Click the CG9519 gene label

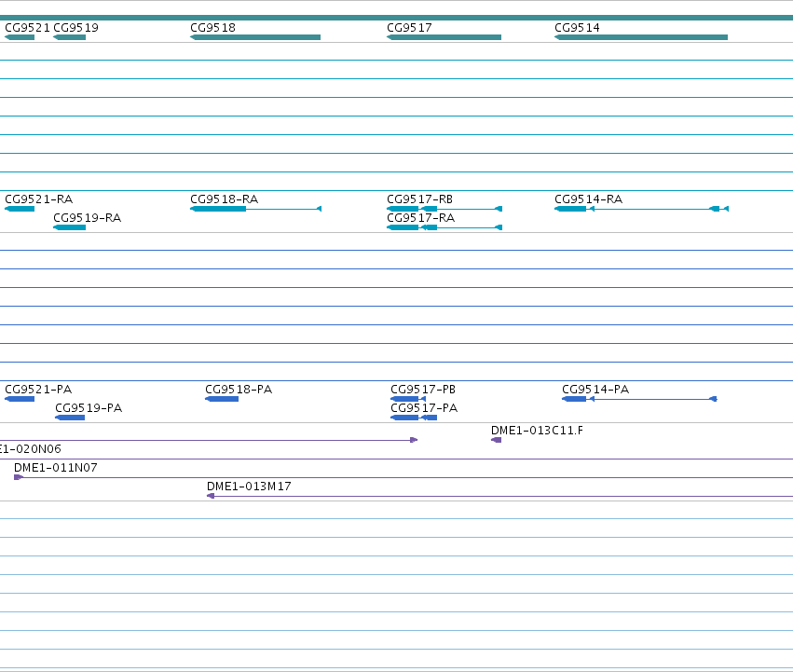(75, 28)
